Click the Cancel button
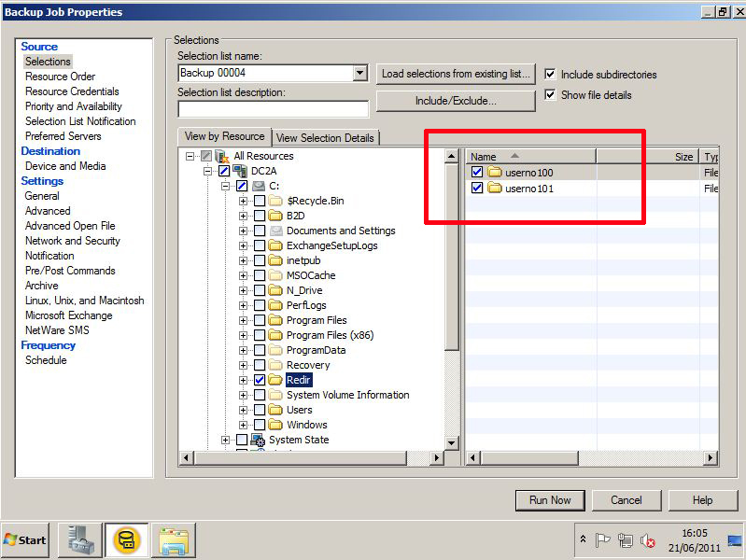Viewport: 746px width, 560px height. click(x=626, y=500)
